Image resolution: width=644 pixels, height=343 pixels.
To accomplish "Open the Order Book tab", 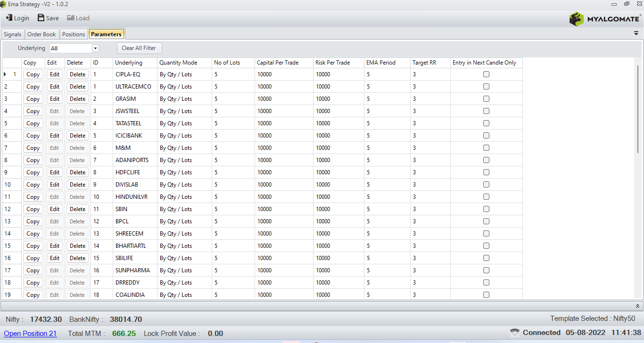I will tap(41, 34).
